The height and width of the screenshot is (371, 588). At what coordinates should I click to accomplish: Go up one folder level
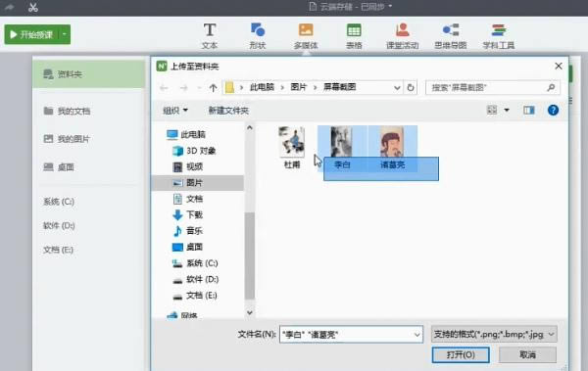click(213, 88)
